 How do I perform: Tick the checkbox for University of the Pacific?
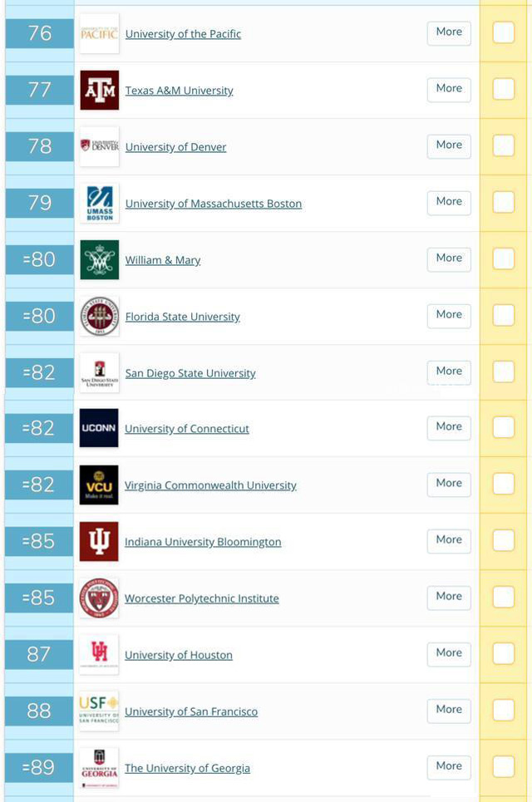[x=504, y=32]
